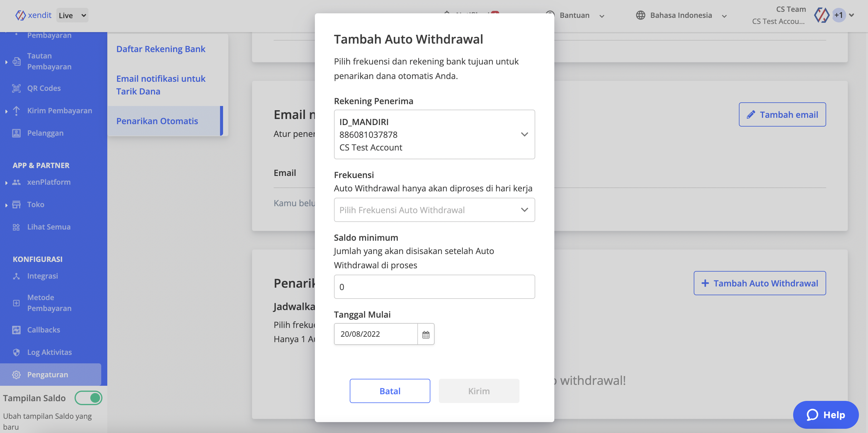
Task: Open Lihat Semua in sidebar
Action: pyautogui.click(x=49, y=227)
